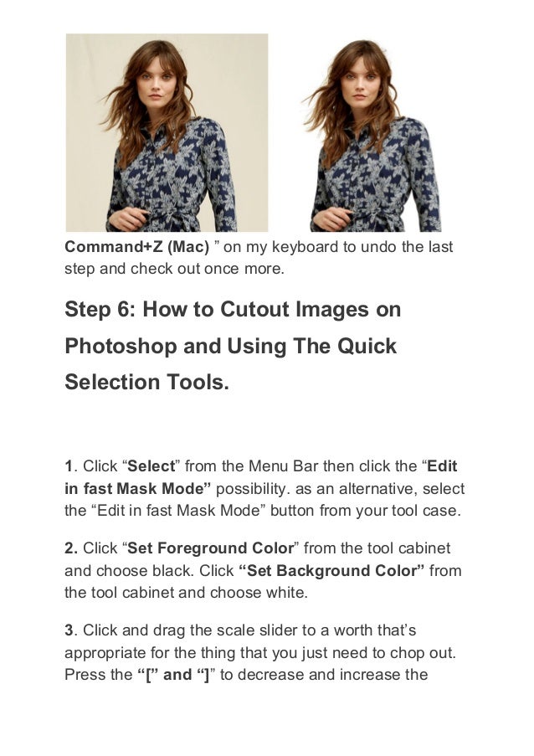Click the heading line "Photoshop and Using The Quick"
Image resolution: width=534 pixels, height=756 pixels.
[x=230, y=346]
